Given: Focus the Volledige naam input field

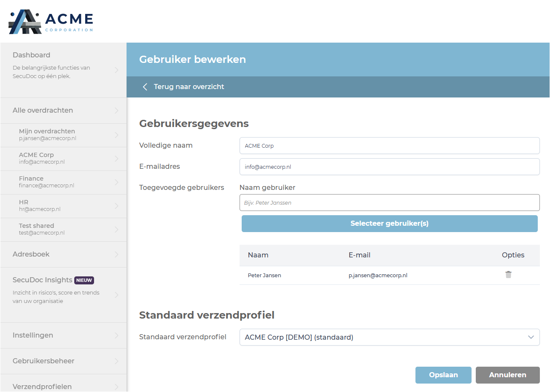Looking at the screenshot, I should coord(389,146).
